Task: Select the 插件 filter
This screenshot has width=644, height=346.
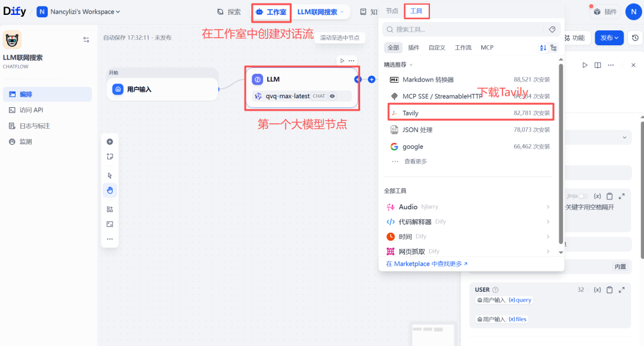Action: (414, 48)
